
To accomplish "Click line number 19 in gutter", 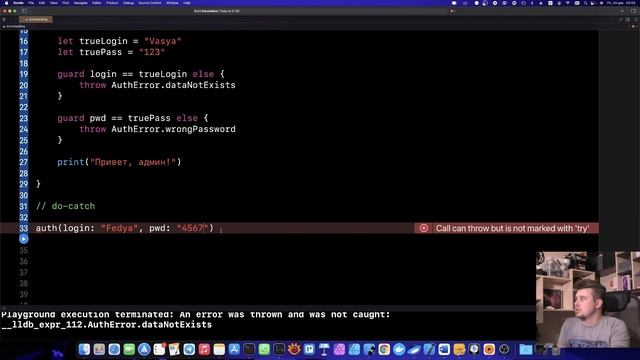I will (24, 74).
